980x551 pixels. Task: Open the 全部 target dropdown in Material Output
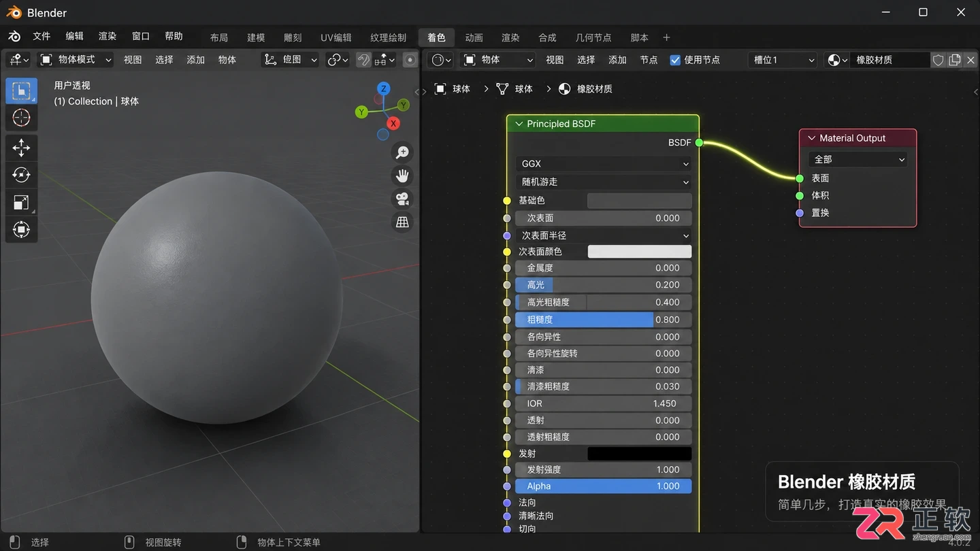point(857,159)
